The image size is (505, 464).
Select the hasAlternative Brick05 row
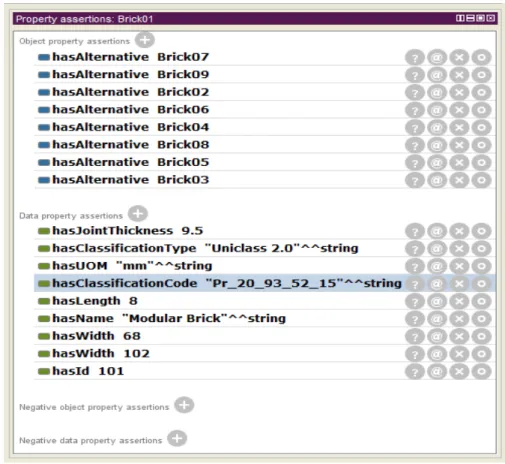[265, 162]
